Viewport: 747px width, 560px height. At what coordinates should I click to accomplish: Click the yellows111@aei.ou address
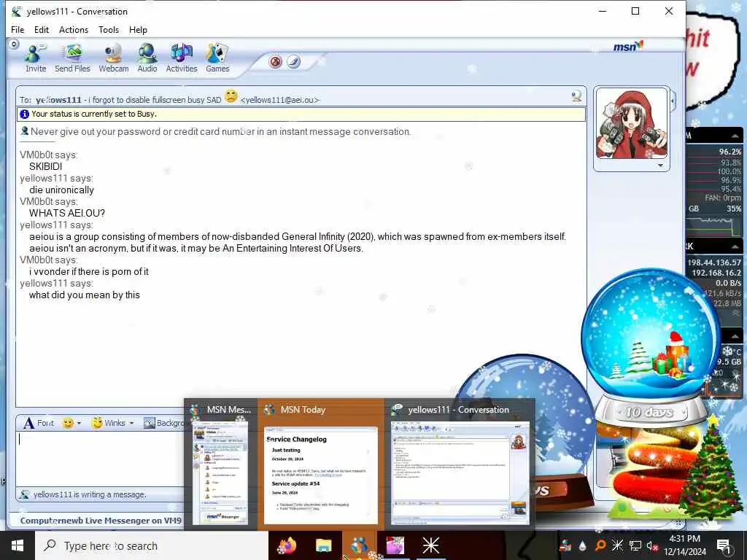coord(280,100)
